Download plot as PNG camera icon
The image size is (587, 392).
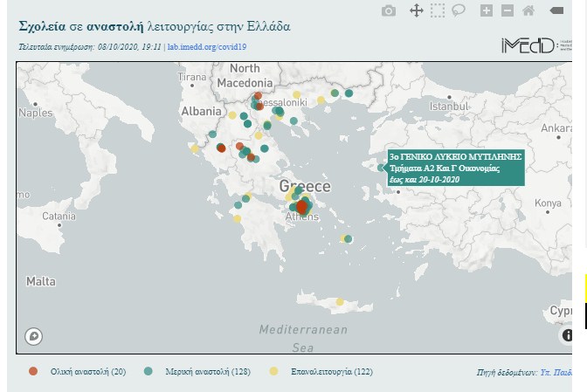[389, 10]
